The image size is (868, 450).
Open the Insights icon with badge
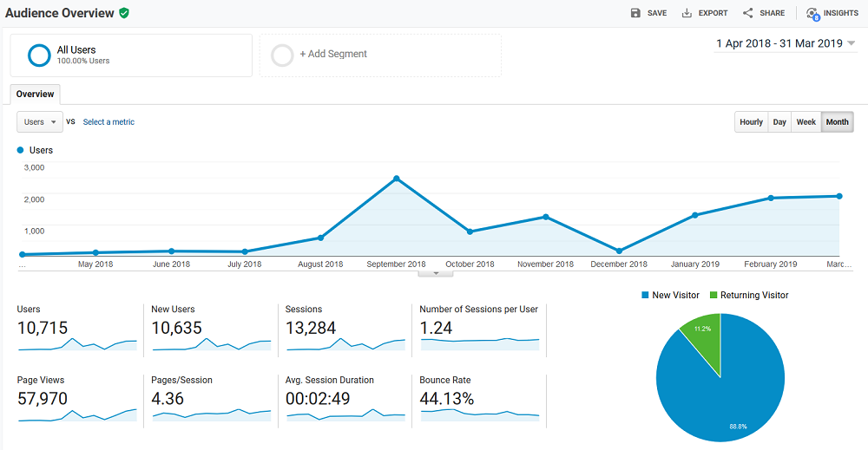coord(812,14)
